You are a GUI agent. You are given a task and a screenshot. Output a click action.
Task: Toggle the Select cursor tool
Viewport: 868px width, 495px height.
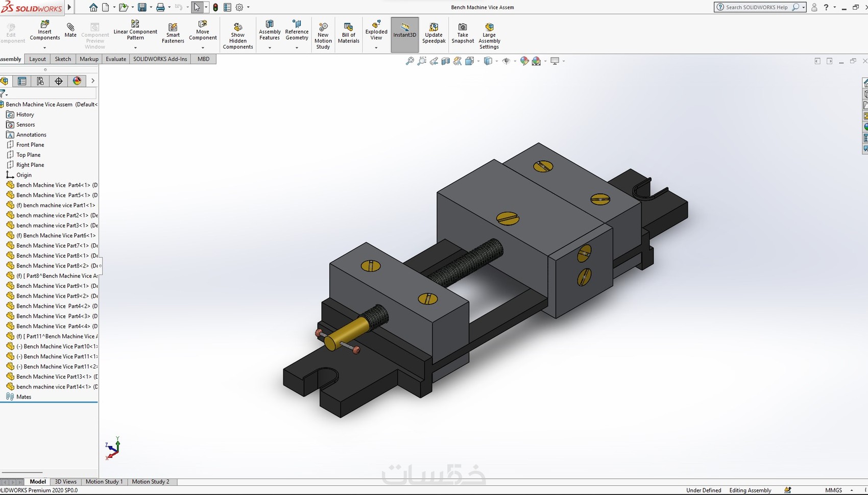197,7
